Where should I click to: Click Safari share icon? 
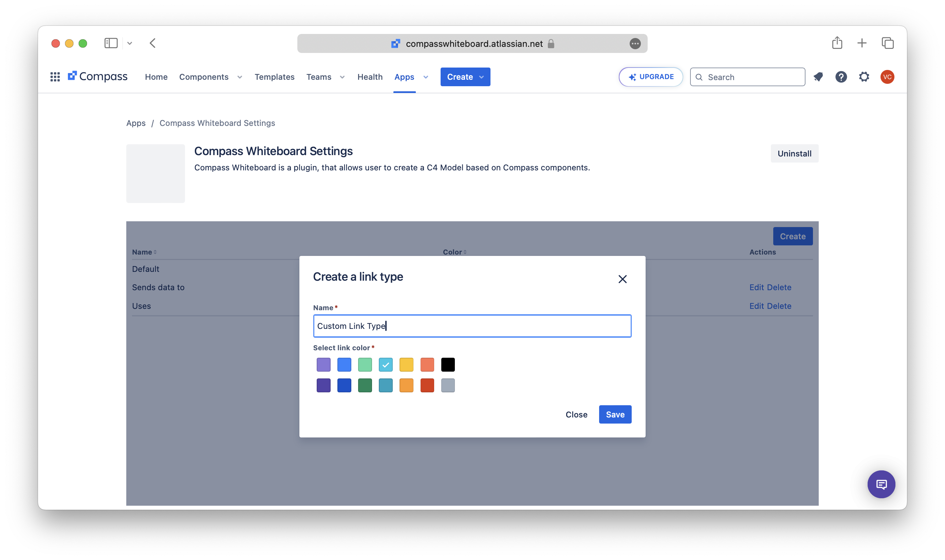(x=837, y=43)
